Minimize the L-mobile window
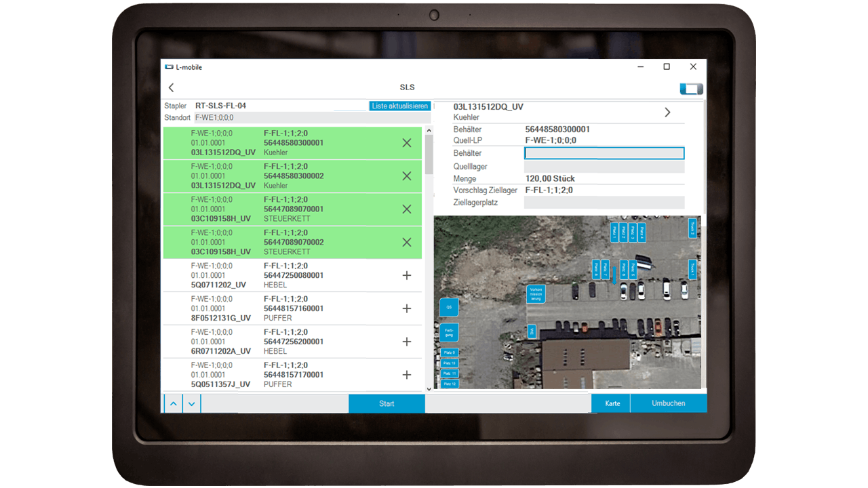 (x=640, y=66)
